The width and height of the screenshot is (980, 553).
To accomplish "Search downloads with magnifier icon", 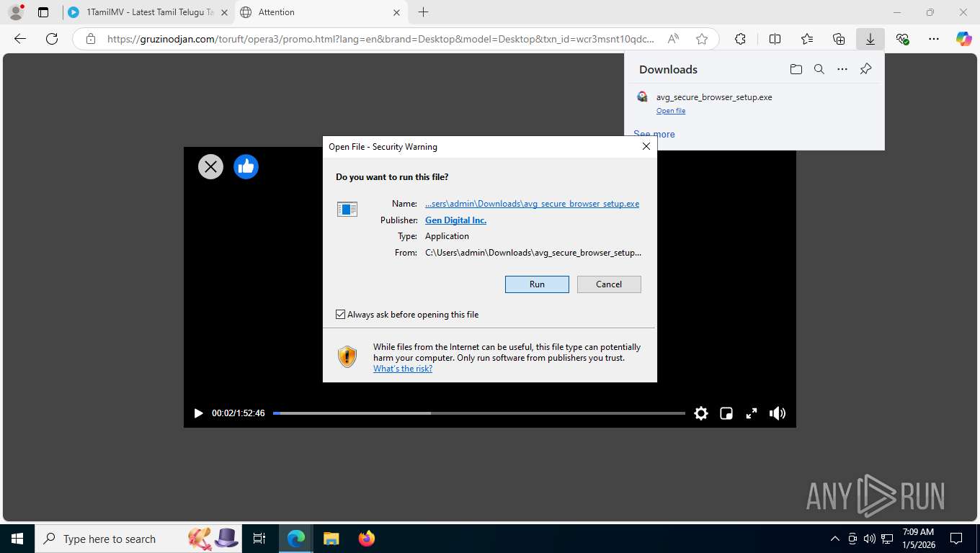I will click(x=819, y=69).
